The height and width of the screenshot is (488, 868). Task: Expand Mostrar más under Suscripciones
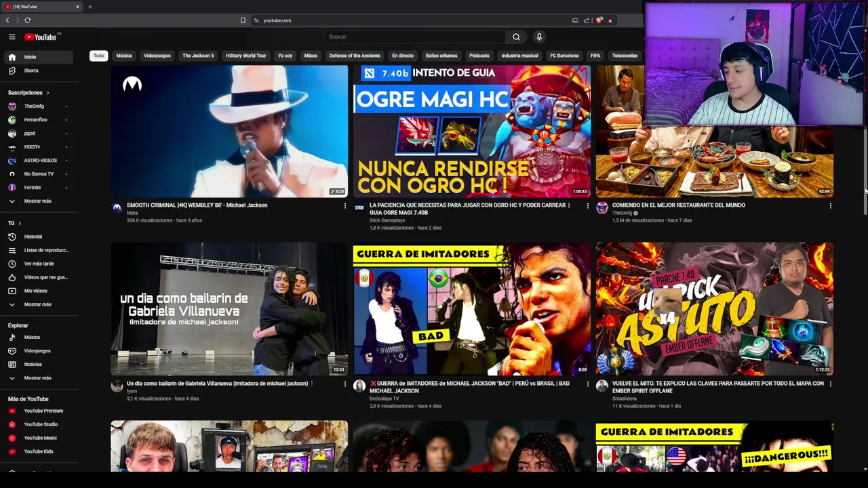point(39,201)
